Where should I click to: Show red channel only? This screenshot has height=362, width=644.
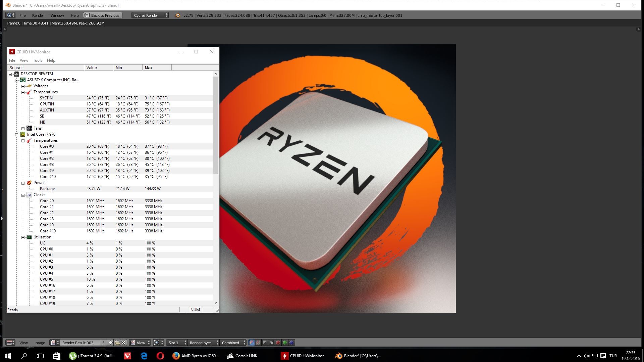coord(278,343)
